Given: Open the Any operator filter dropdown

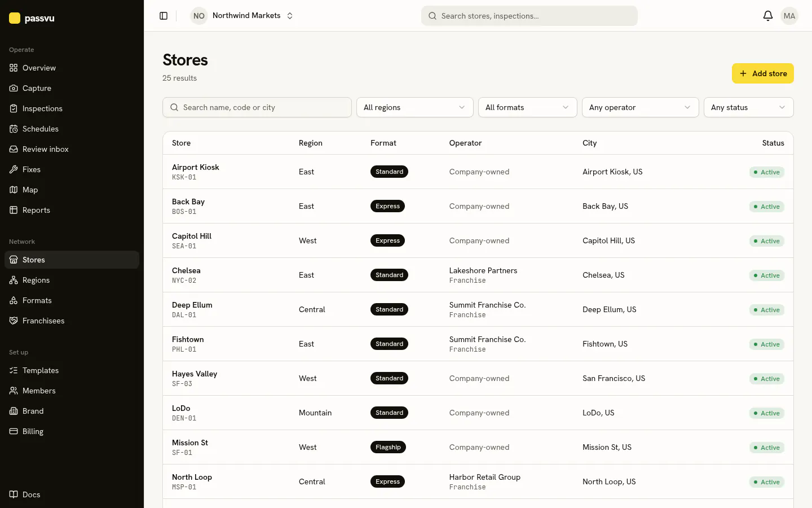Looking at the screenshot, I should [641, 107].
